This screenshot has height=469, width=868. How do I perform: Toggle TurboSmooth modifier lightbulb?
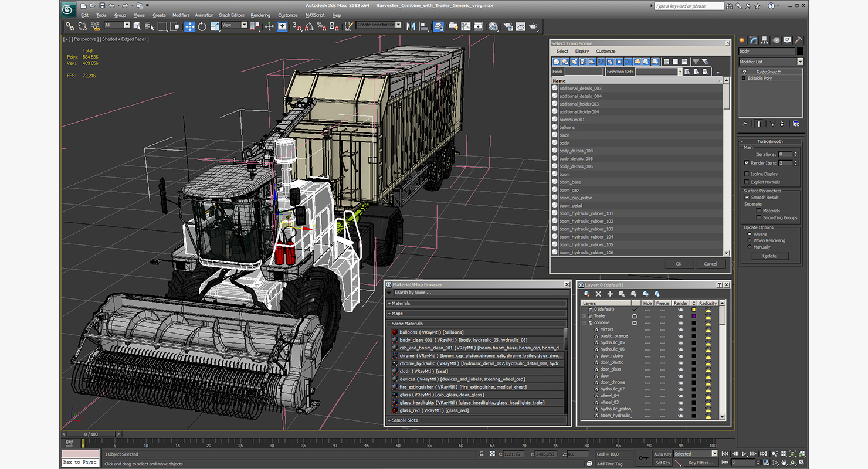744,72
